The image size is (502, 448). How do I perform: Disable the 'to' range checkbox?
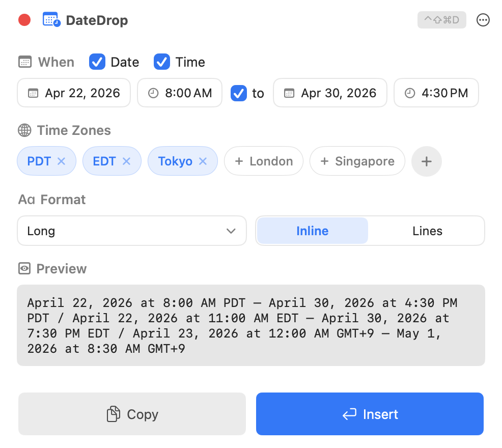pos(238,93)
